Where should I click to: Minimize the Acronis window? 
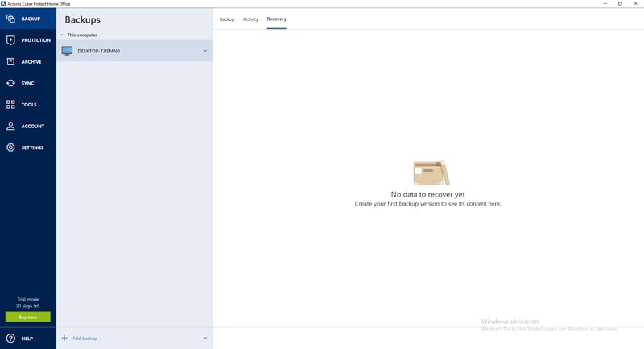pyautogui.click(x=605, y=3)
